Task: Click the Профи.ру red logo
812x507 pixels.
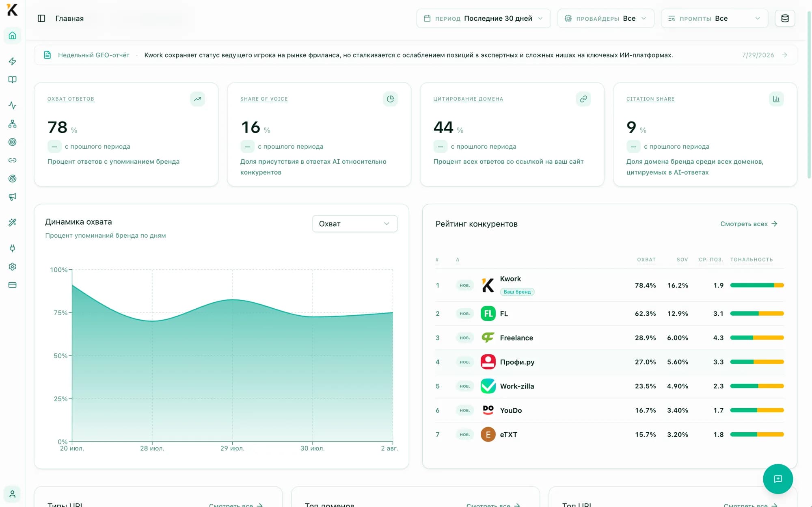Action: [488, 362]
